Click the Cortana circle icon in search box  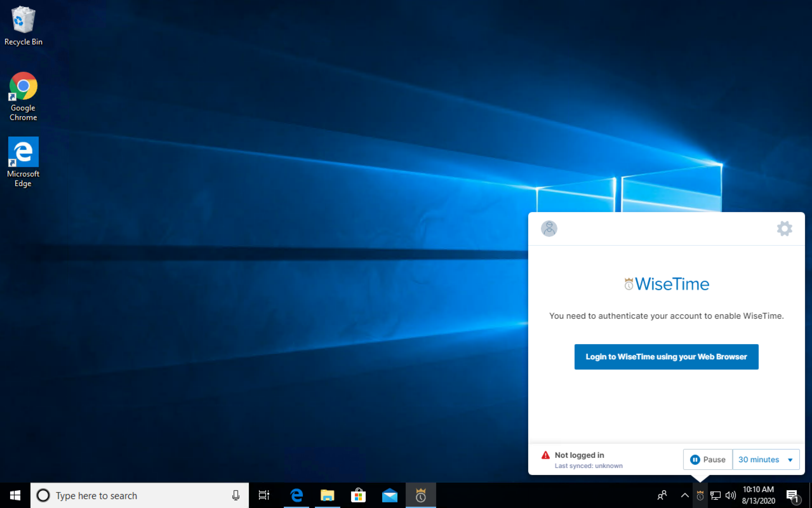[x=43, y=495]
